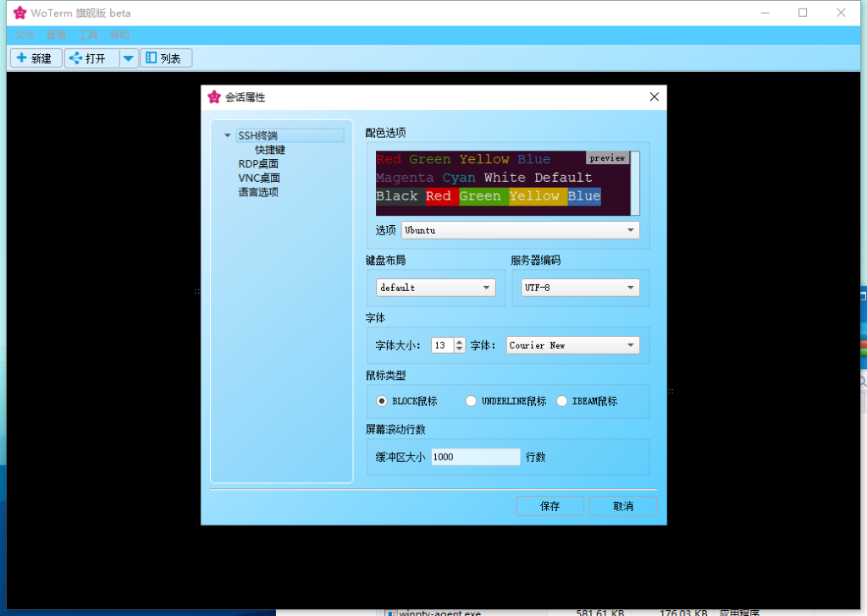867x616 pixels.
Task: Click the font size field showing 13
Action: (442, 345)
